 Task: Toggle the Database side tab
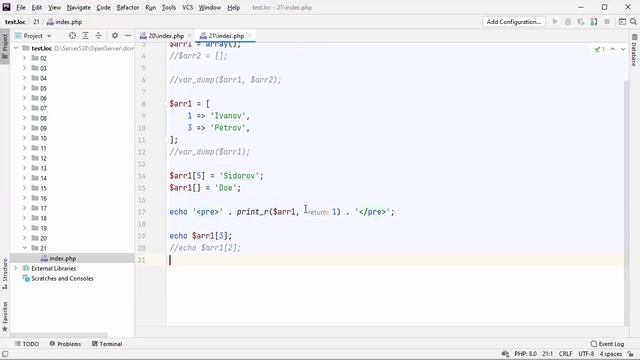(x=634, y=51)
